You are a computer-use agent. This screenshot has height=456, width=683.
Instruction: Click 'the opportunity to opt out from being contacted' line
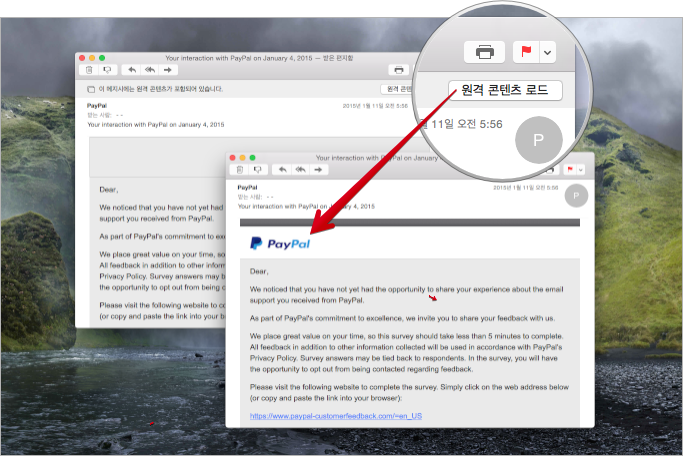pyautogui.click(x=362, y=369)
